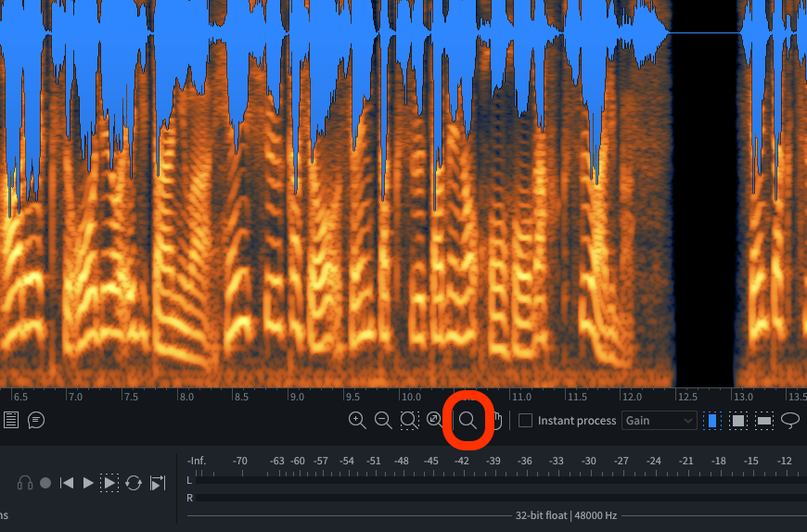807x532 pixels.
Task: Toggle headphone input monitoring
Action: point(25,483)
